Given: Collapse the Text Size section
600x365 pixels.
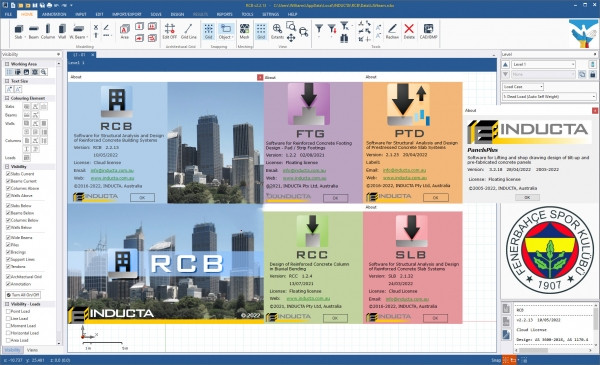Looking at the screenshot, I should (7, 81).
